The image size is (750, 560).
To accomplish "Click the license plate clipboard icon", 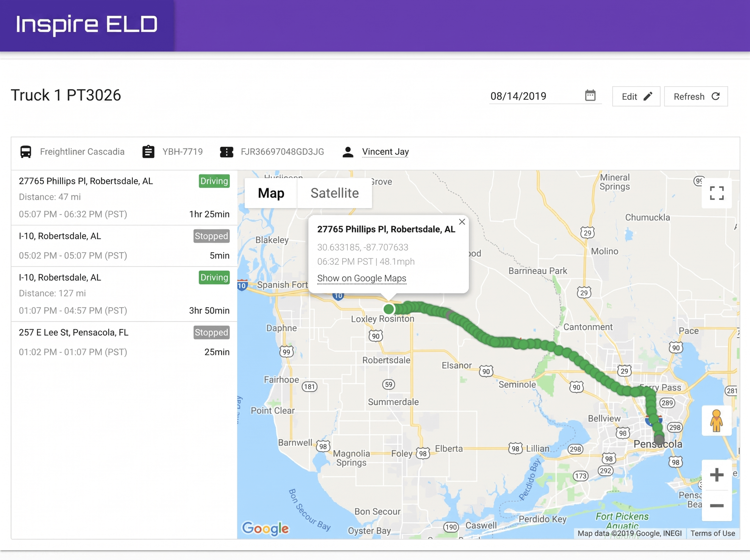I will tap(148, 152).
